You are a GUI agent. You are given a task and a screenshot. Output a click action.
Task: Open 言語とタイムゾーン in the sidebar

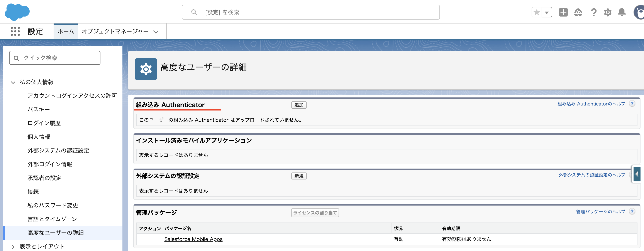[52, 219]
